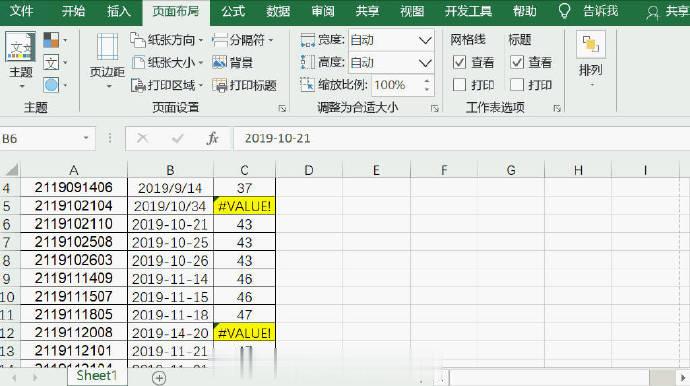Open 页面设置 dialog launcher
Screen dimensions: 690x386
coord(283,108)
